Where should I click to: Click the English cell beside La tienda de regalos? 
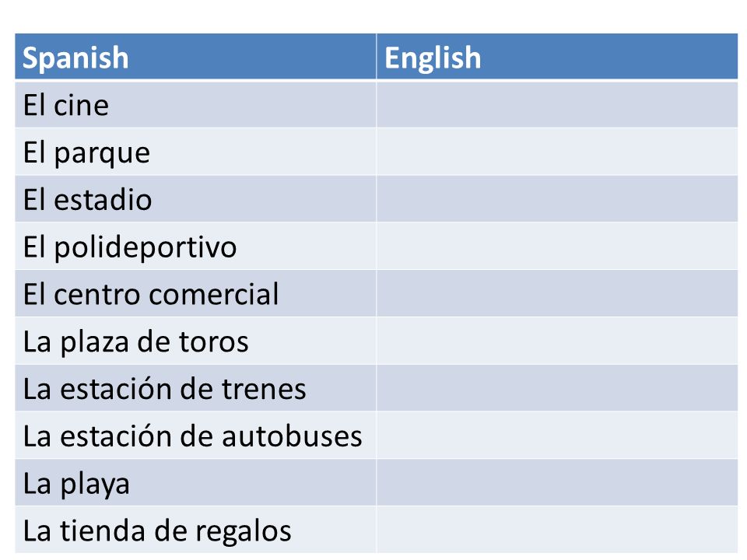click(x=557, y=530)
